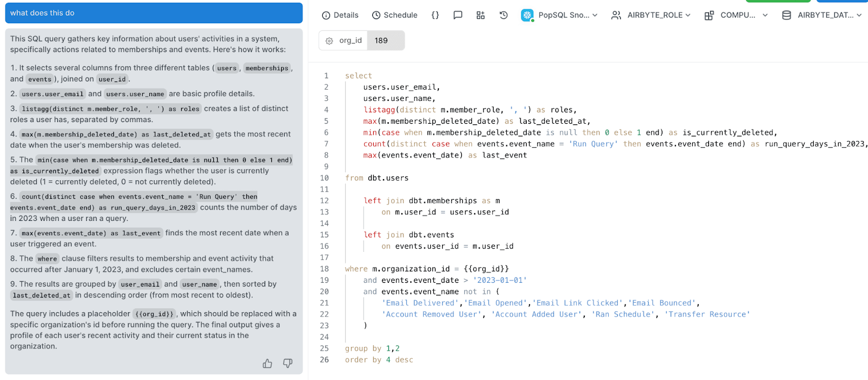
Task: Click 'users.user_name,' on line 3
Action: click(x=399, y=99)
